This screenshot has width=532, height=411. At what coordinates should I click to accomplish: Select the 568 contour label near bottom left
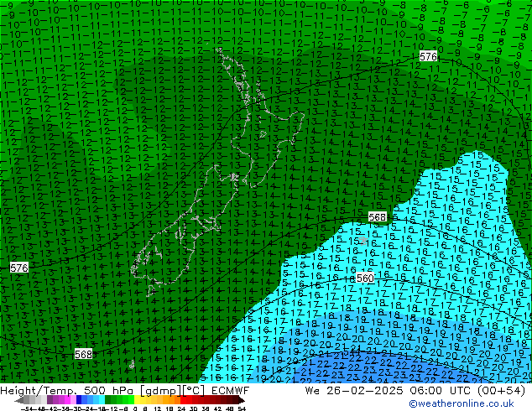coord(83,354)
